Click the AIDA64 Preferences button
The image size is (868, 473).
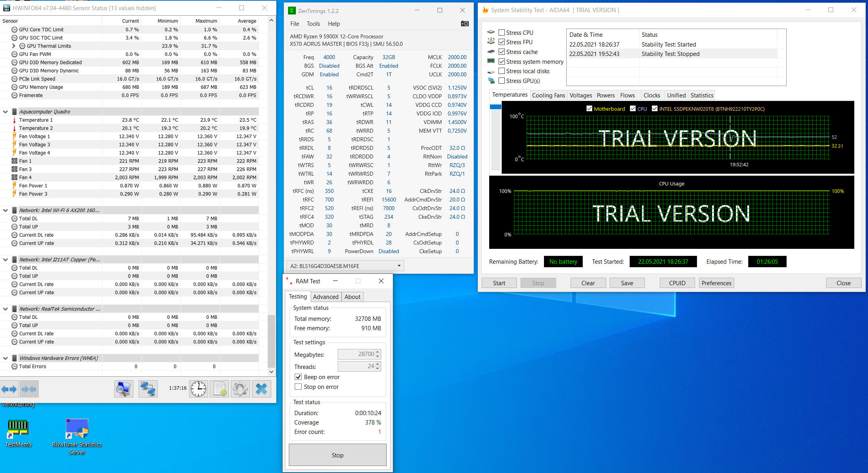pyautogui.click(x=716, y=283)
